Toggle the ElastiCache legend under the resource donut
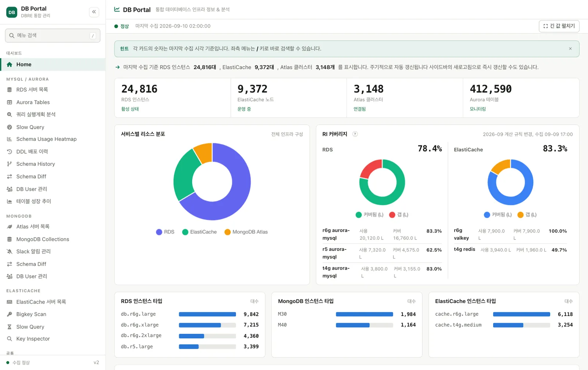588x370 pixels. click(x=200, y=232)
